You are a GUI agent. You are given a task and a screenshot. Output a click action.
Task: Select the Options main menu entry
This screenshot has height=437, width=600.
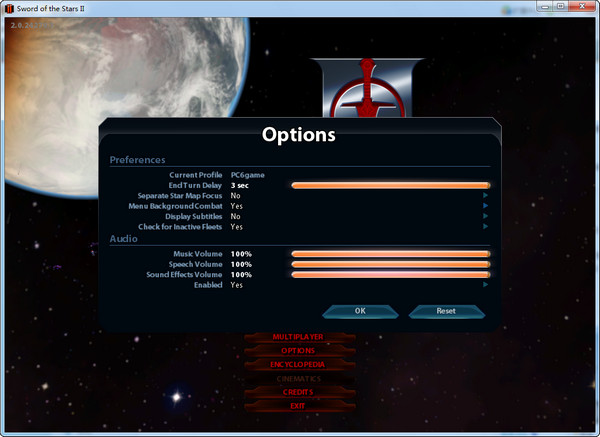pyautogui.click(x=298, y=351)
